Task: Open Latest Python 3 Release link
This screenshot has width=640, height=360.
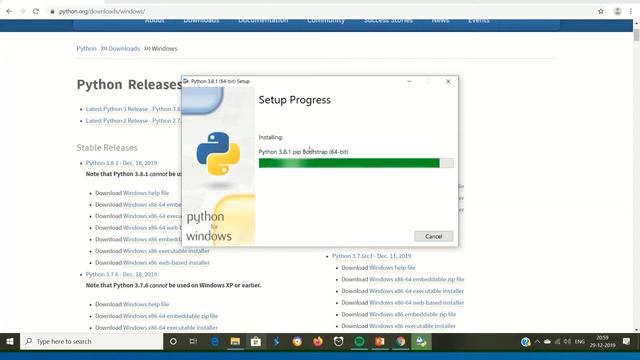Action: click(133, 109)
